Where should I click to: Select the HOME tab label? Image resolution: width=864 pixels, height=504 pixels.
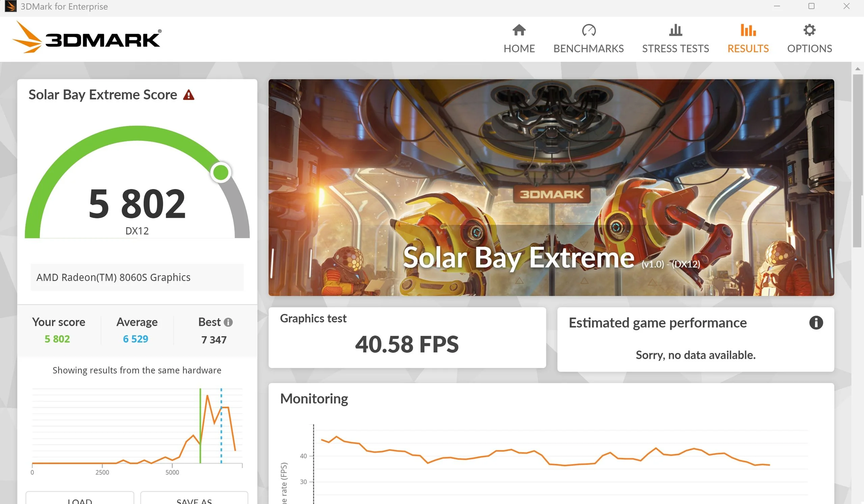click(519, 49)
